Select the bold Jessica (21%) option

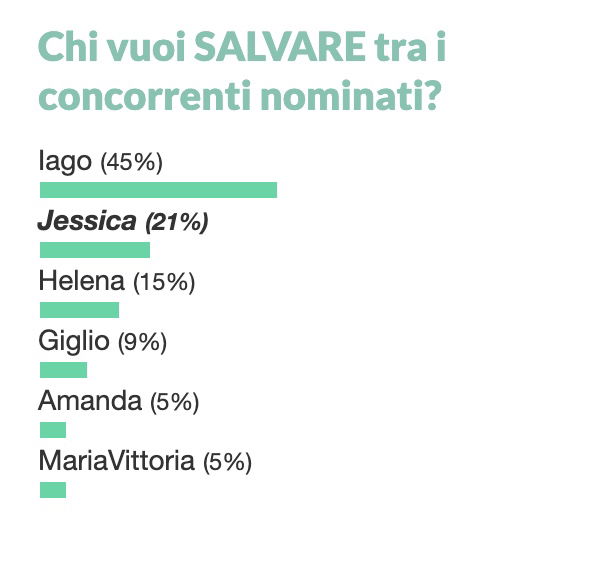(123, 222)
